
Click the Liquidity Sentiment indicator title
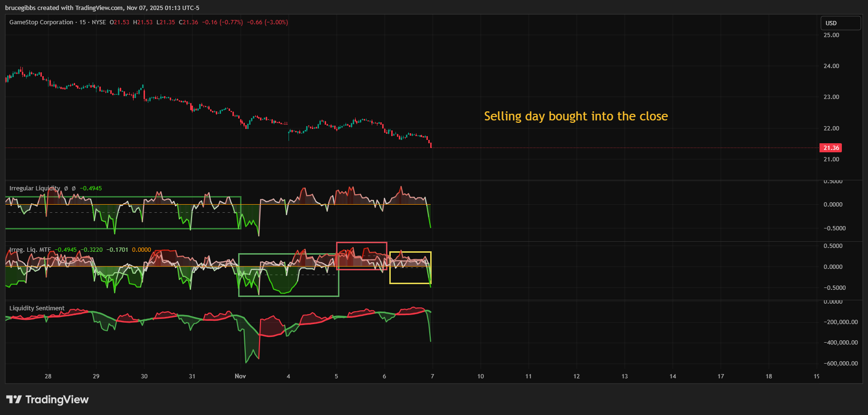point(37,308)
